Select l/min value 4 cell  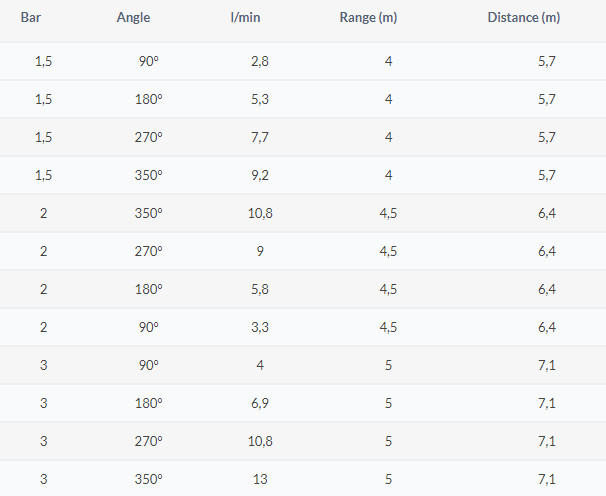[x=260, y=365]
